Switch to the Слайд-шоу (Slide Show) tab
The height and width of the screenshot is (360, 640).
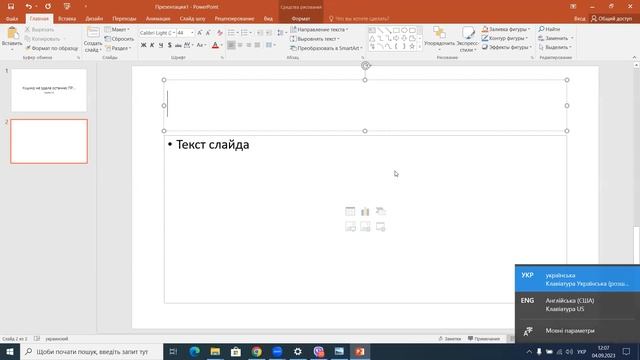click(192, 18)
